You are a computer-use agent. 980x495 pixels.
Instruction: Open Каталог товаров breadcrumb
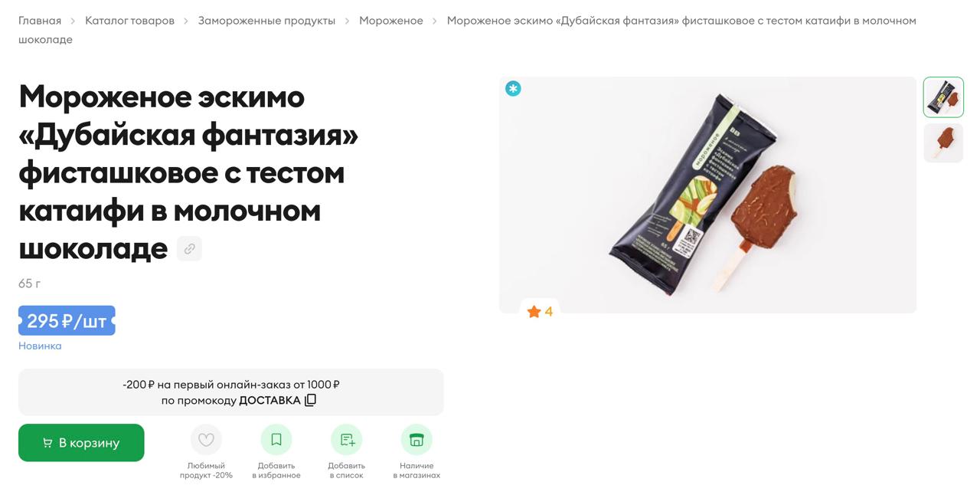(x=129, y=21)
